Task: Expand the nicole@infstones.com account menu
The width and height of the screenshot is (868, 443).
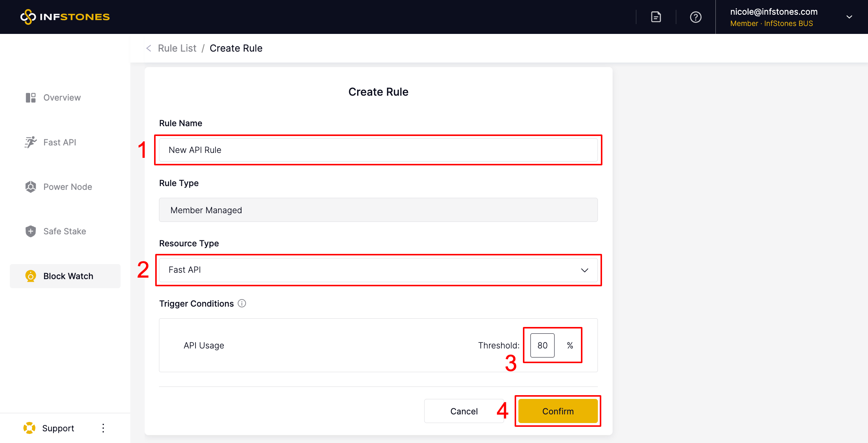Action: click(849, 17)
